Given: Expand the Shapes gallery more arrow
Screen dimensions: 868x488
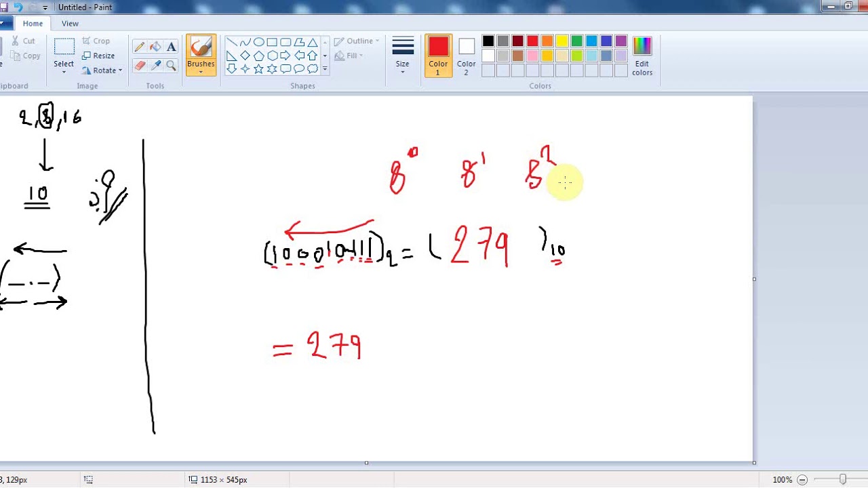Looking at the screenshot, I should click(x=325, y=68).
